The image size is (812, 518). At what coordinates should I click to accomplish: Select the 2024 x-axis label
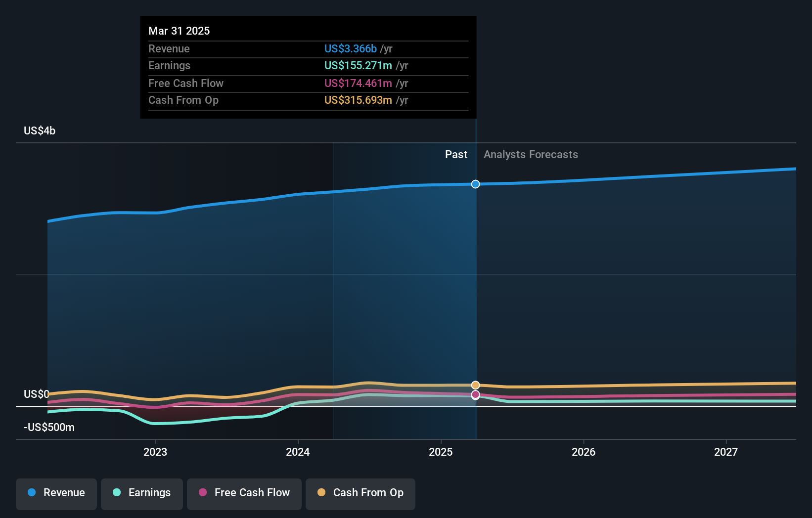(x=298, y=452)
